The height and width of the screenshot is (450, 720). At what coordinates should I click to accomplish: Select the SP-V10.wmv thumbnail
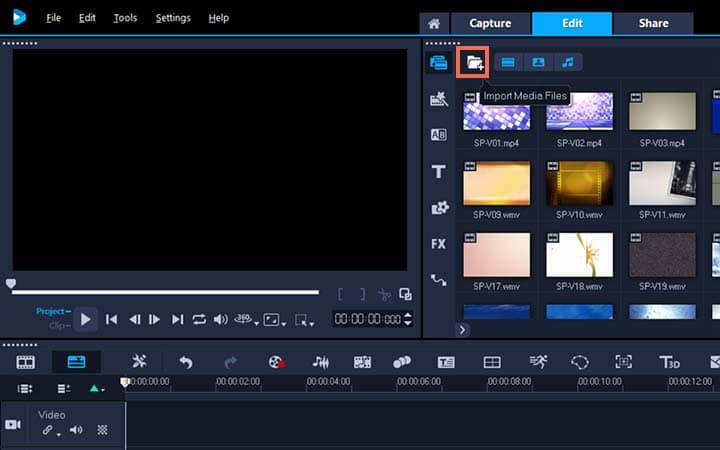[x=579, y=184]
